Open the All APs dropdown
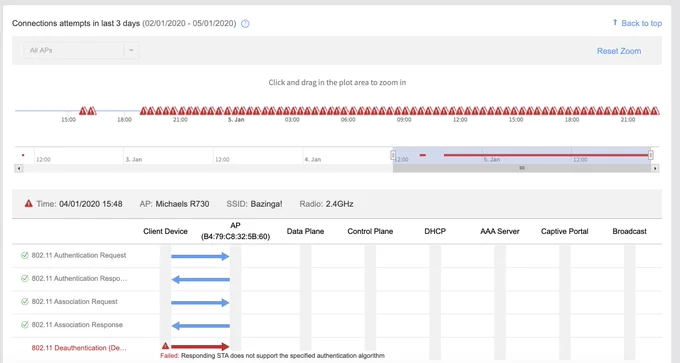The image size is (680, 363). 81,50
